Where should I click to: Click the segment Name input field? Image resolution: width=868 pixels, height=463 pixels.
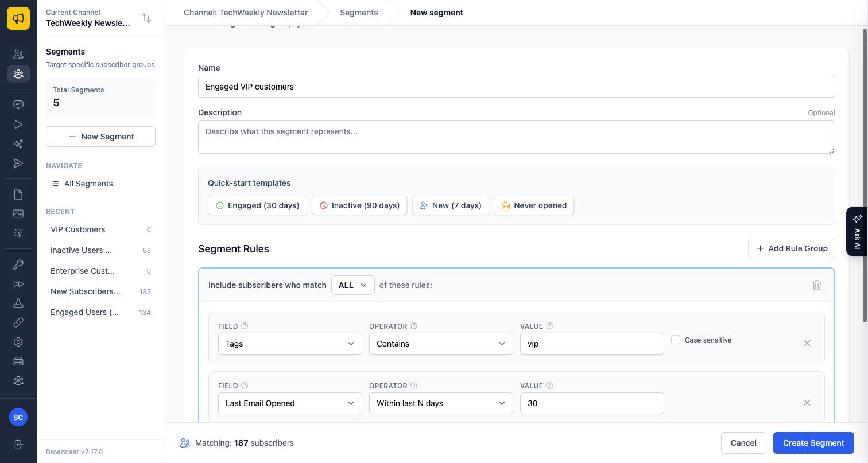pyautogui.click(x=517, y=87)
